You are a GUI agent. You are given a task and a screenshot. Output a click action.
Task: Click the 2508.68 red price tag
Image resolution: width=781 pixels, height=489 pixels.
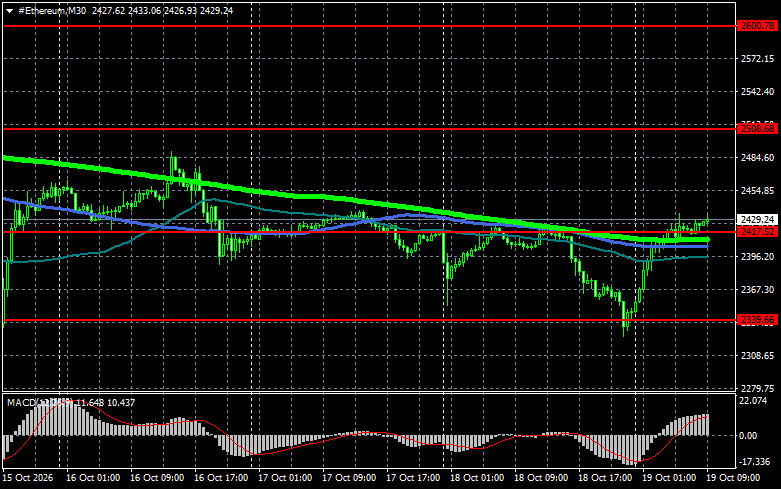757,129
